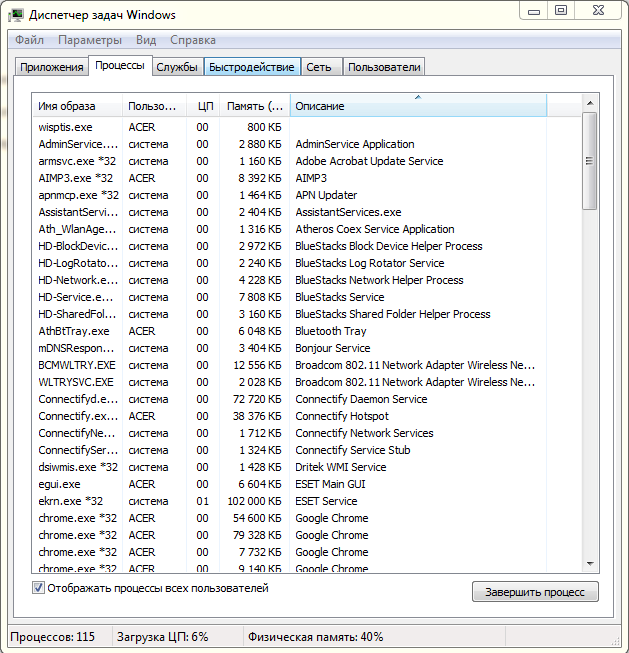Select AssistantServices.exe description row
The height and width of the screenshot is (653, 629).
coord(289,212)
